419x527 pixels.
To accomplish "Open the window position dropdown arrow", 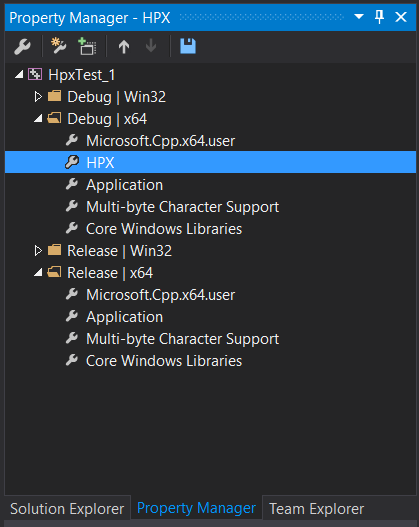I will click(x=359, y=16).
